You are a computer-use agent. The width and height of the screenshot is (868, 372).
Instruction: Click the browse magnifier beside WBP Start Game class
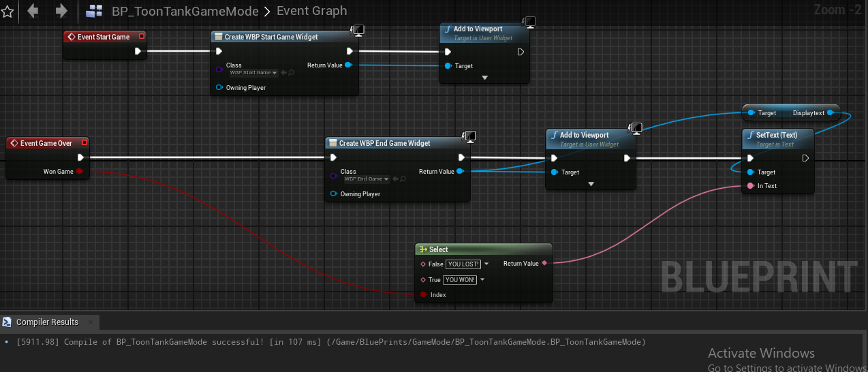point(291,73)
